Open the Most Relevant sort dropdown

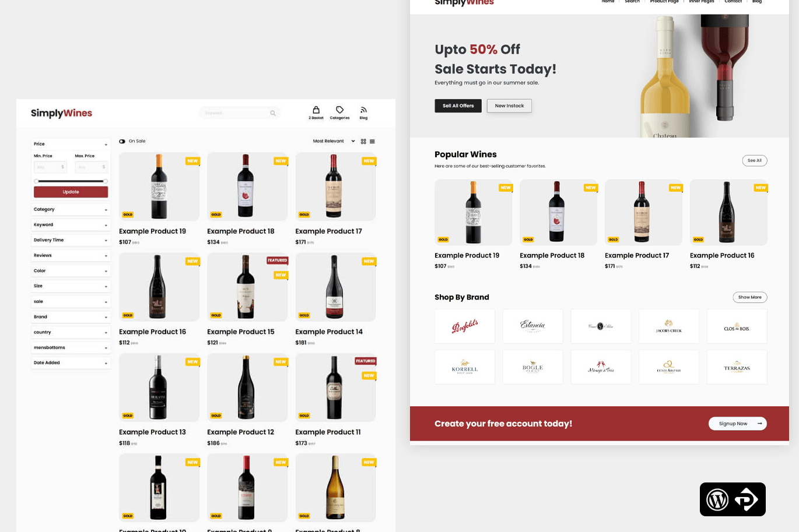click(x=334, y=141)
